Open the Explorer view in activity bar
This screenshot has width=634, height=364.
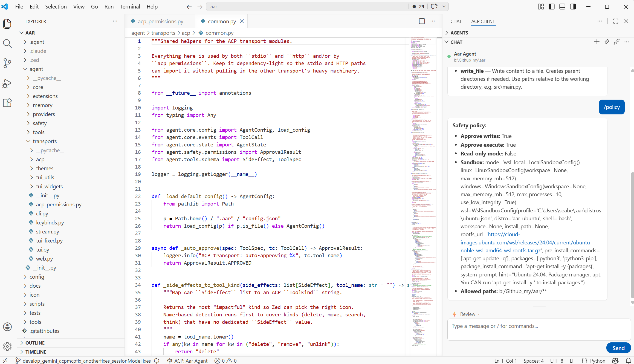click(x=7, y=24)
